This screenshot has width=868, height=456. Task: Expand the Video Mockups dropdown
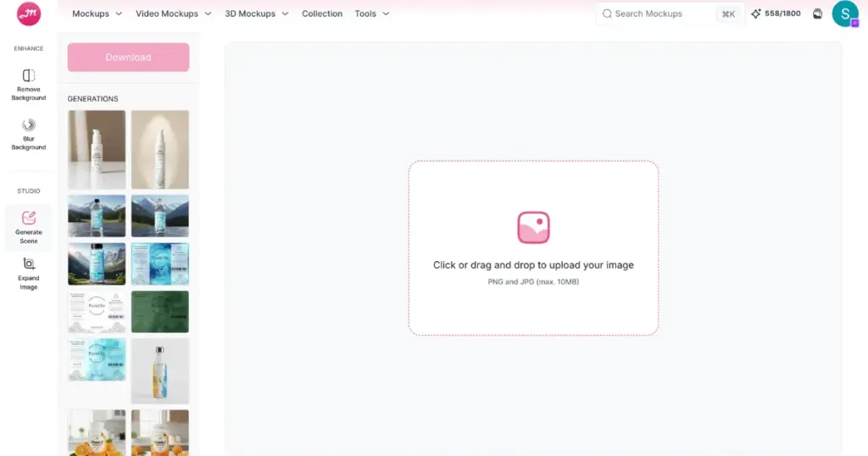173,14
